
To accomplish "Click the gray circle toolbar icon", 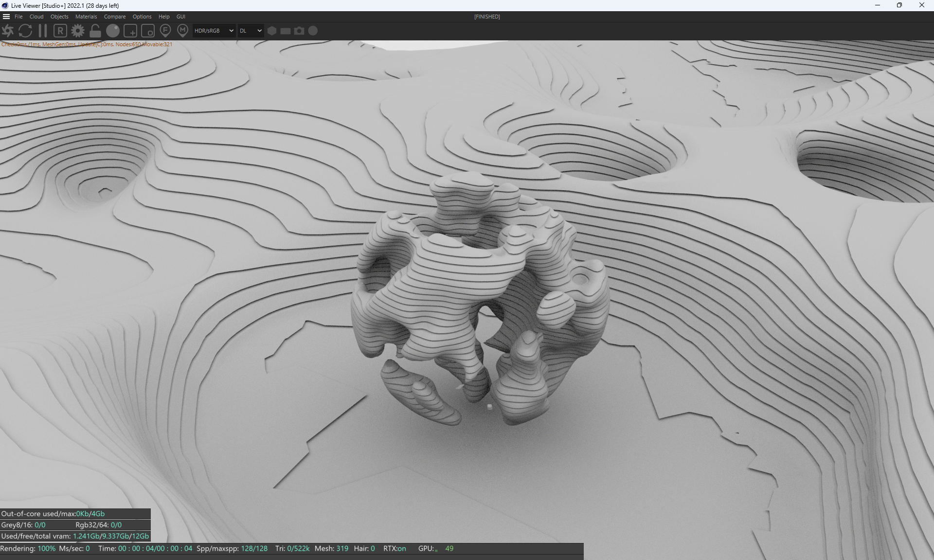I will [313, 31].
